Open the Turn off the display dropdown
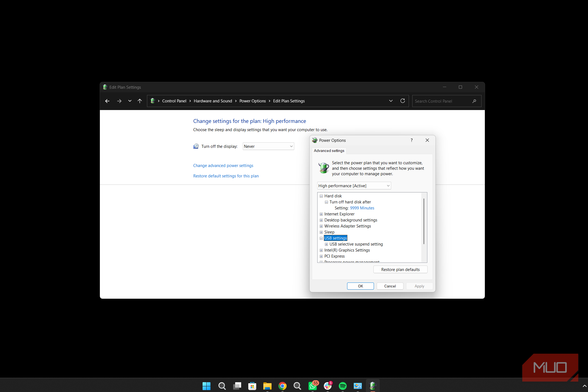 (x=268, y=146)
